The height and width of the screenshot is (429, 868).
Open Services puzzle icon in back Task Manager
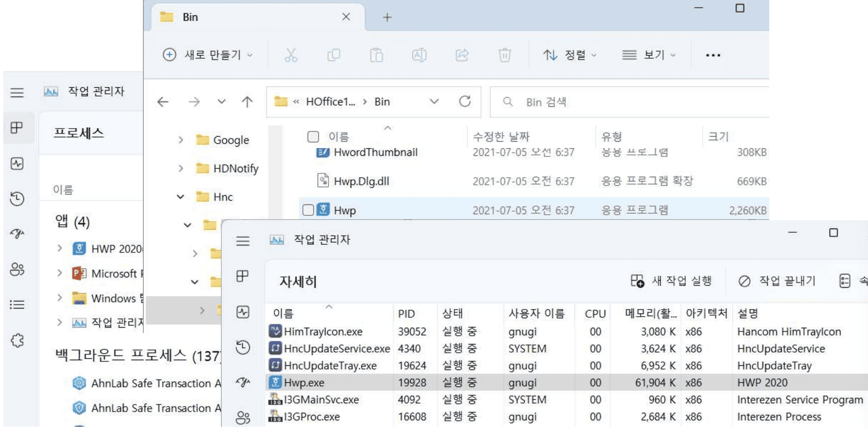click(x=17, y=341)
